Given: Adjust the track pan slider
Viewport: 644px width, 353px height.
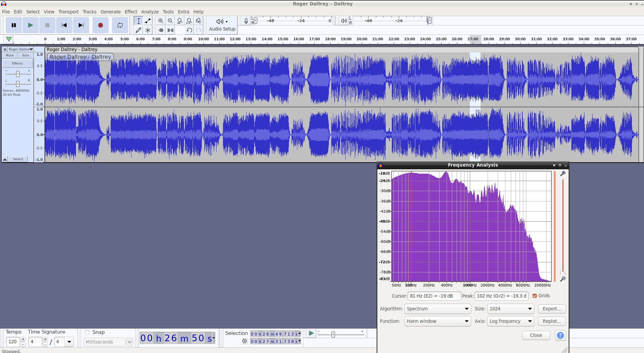Looking at the screenshot, I should tap(18, 83).
